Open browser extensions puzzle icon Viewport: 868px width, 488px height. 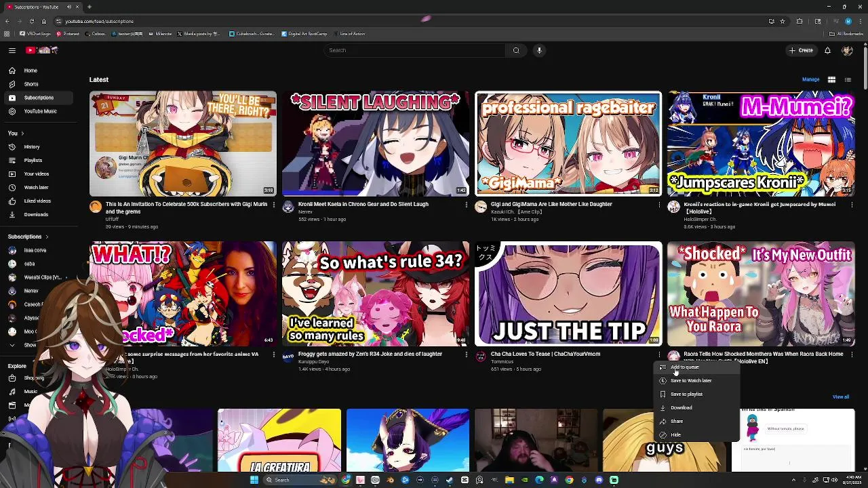coord(800,21)
